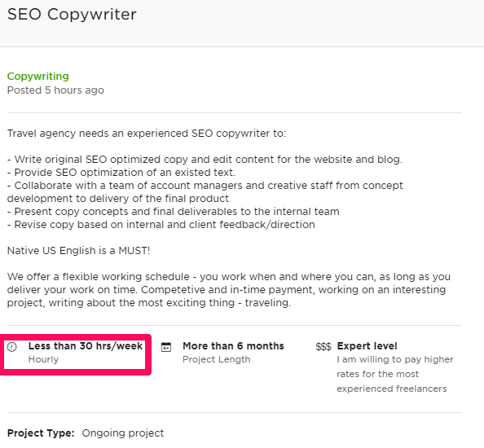484x448 pixels.
Task: Click the Provide SEO optimization bullet line
Action: [121, 172]
